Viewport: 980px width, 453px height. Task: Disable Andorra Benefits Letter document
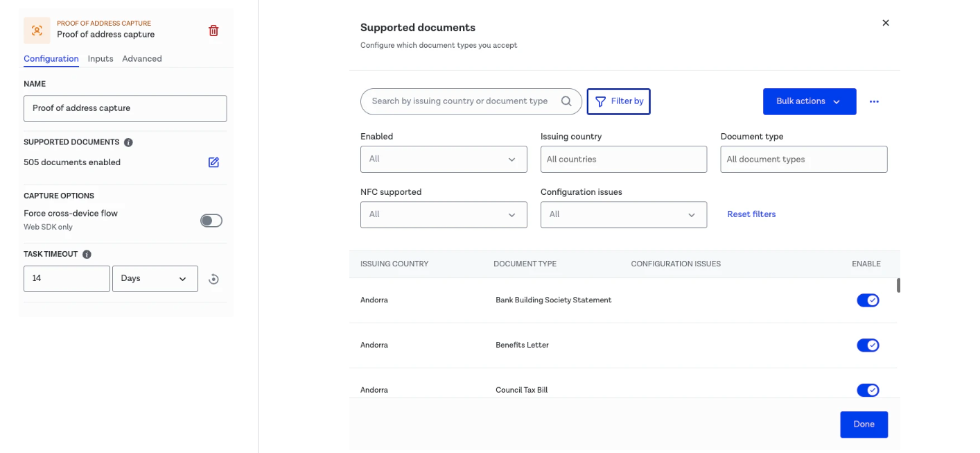868,345
